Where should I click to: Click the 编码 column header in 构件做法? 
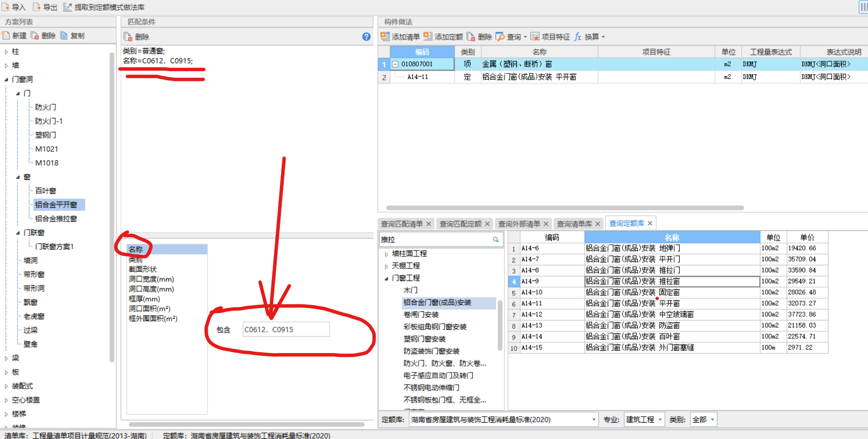[x=422, y=52]
